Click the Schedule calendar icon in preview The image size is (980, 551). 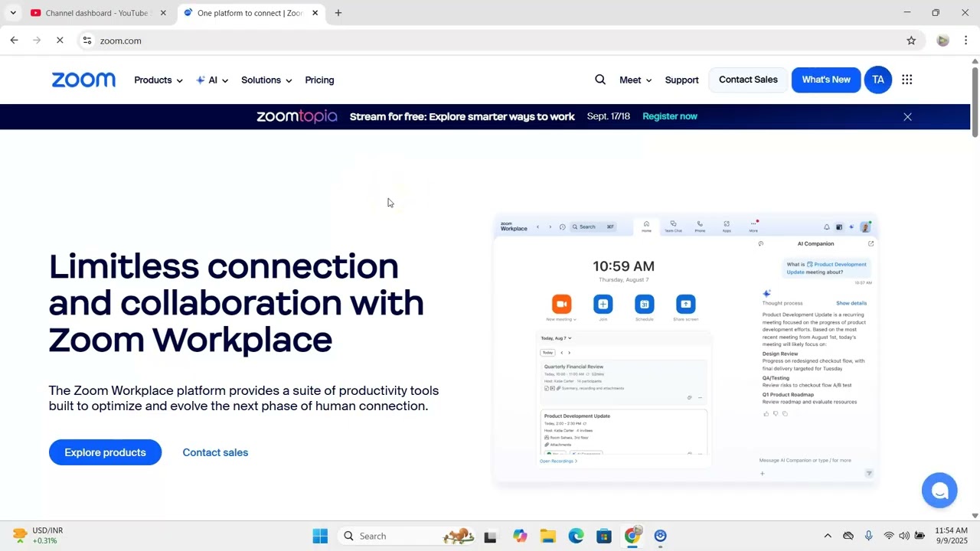[x=645, y=304]
